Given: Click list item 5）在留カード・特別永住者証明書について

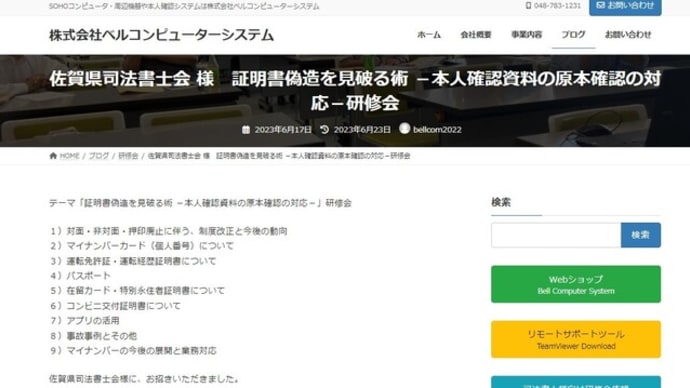Looking at the screenshot, I should click(137, 291).
